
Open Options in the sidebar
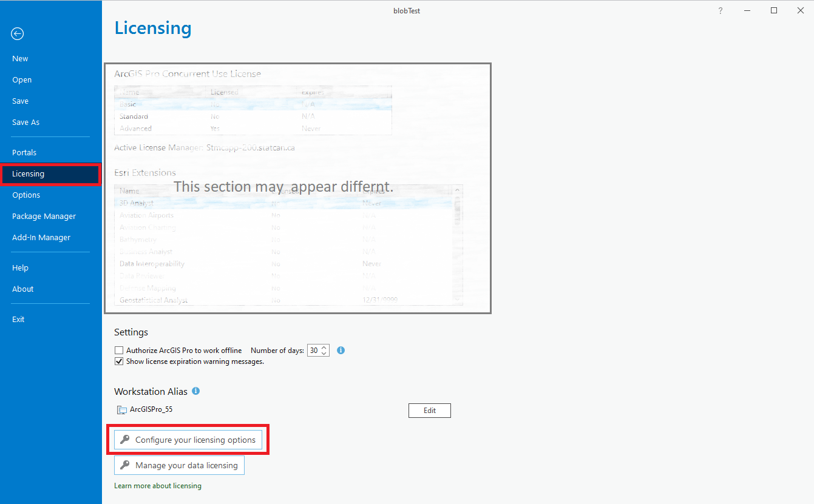pos(26,195)
